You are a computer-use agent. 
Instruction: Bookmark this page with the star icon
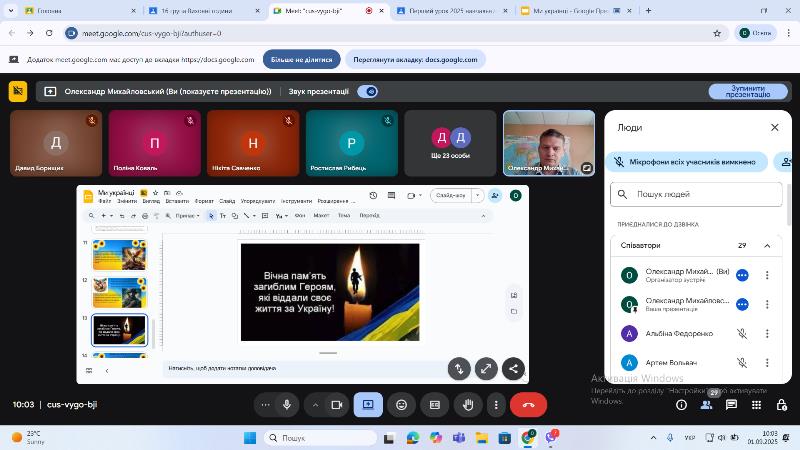[x=717, y=33]
